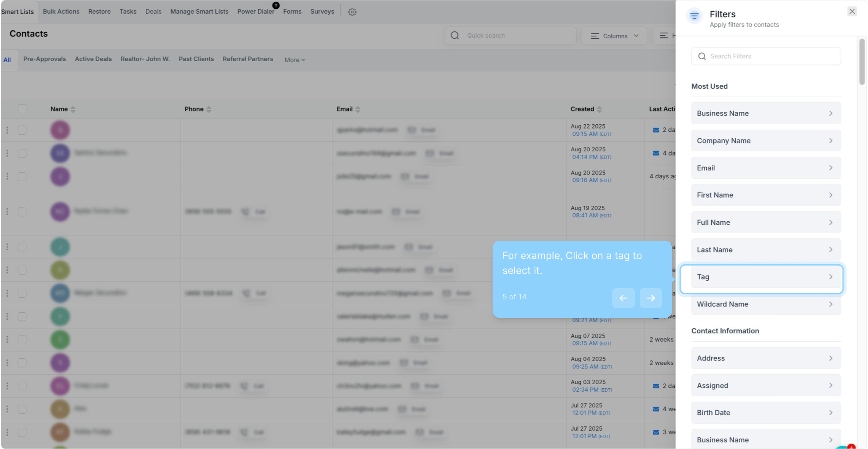Open the Columns dropdown

(614, 36)
